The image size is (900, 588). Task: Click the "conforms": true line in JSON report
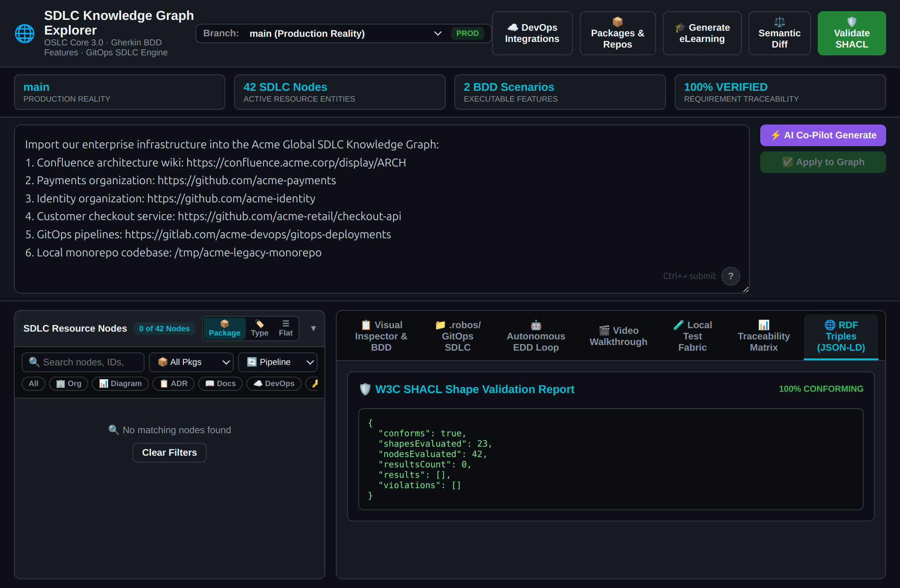421,433
